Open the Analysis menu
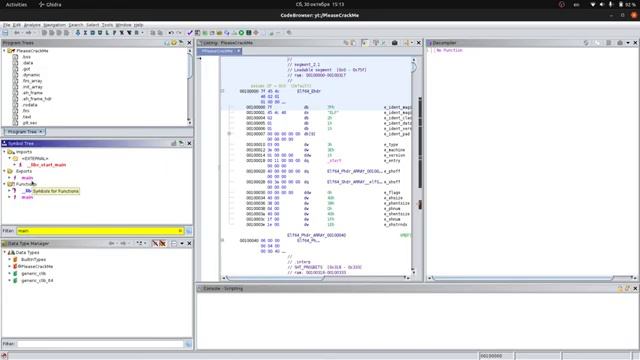Screen dimensions: 640x360 point(32,25)
